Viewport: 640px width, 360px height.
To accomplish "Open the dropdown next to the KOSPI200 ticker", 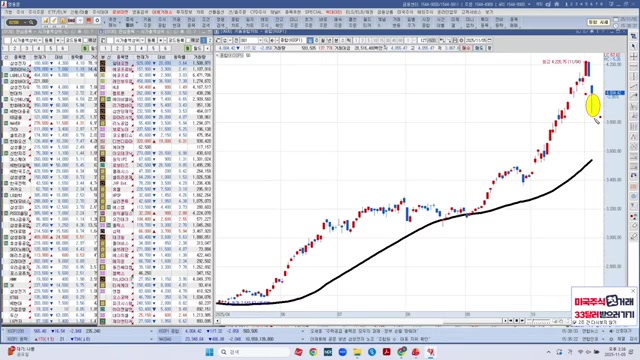I will tap(151, 331).
